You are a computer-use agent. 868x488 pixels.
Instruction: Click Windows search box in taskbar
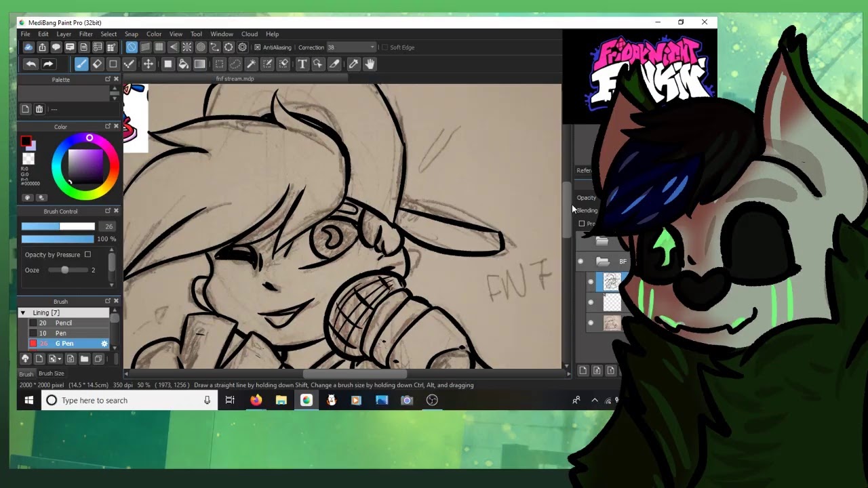[129, 401]
